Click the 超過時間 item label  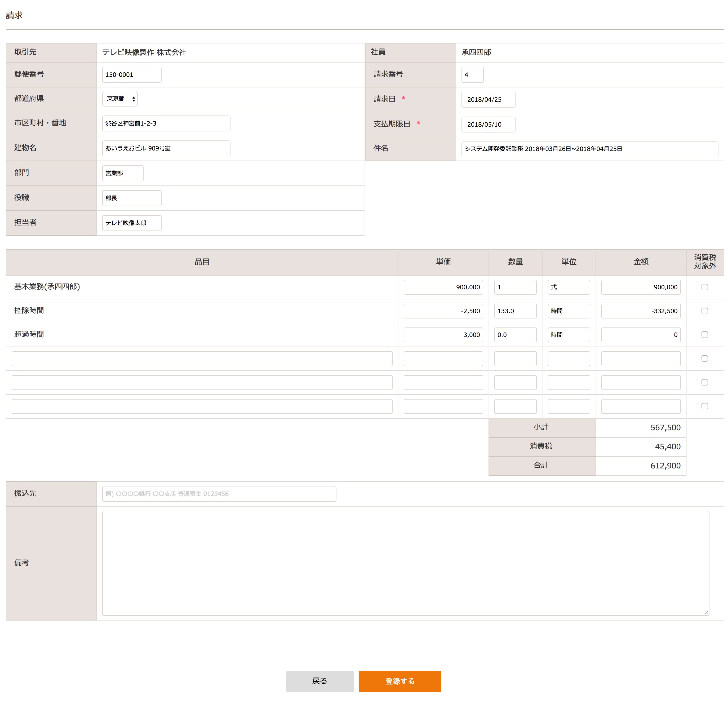tap(29, 334)
